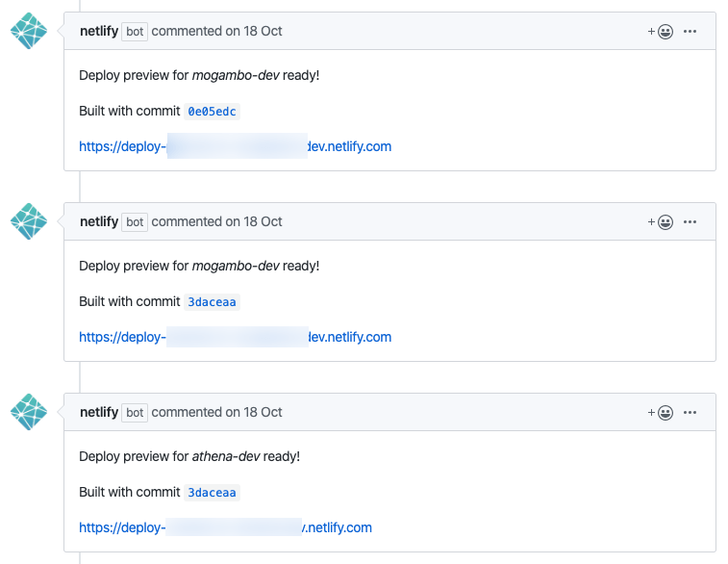Open options menu on first comment

[x=690, y=32]
